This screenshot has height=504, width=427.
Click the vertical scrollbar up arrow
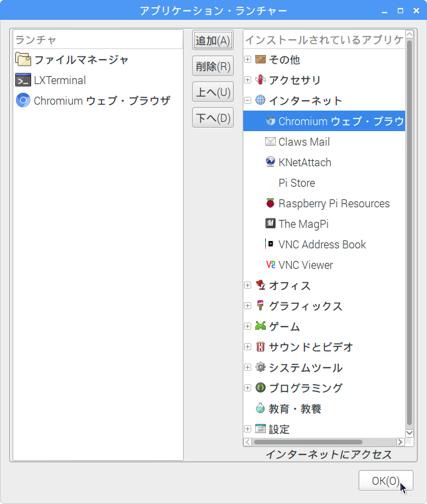(409, 34)
